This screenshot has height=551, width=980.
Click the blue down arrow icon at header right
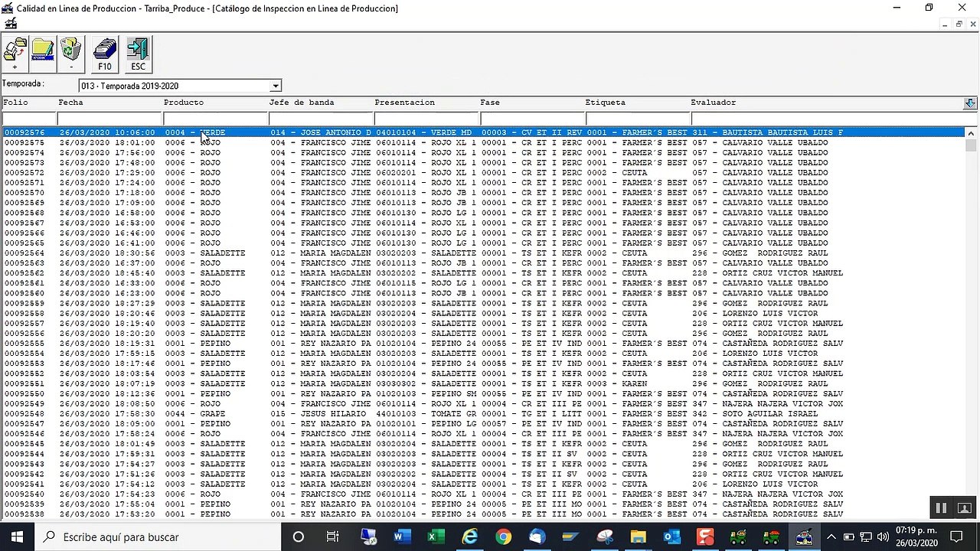pyautogui.click(x=970, y=103)
